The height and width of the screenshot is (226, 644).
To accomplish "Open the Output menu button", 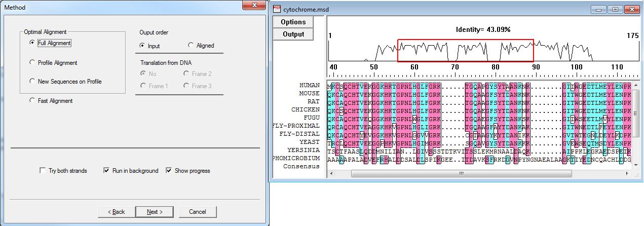I will [293, 34].
